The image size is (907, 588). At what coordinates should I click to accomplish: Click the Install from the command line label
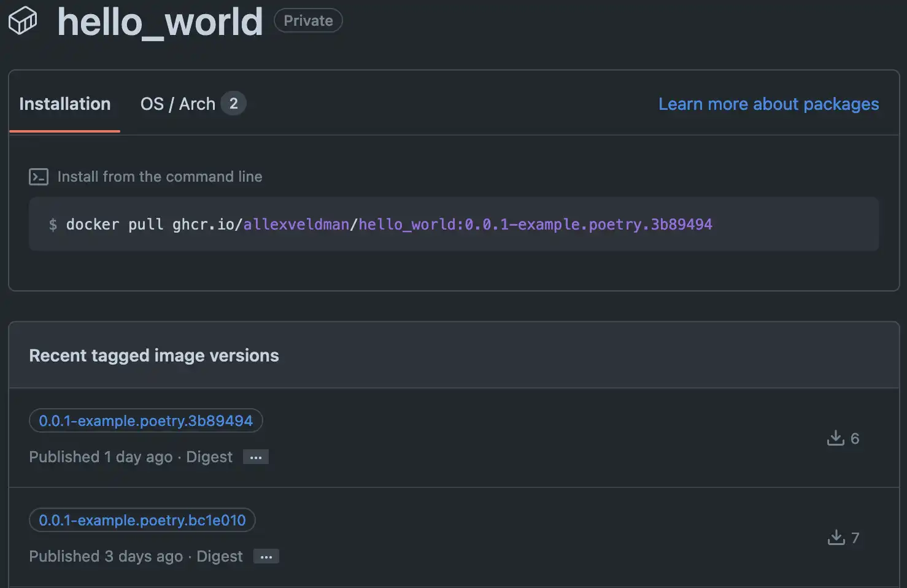(x=160, y=177)
